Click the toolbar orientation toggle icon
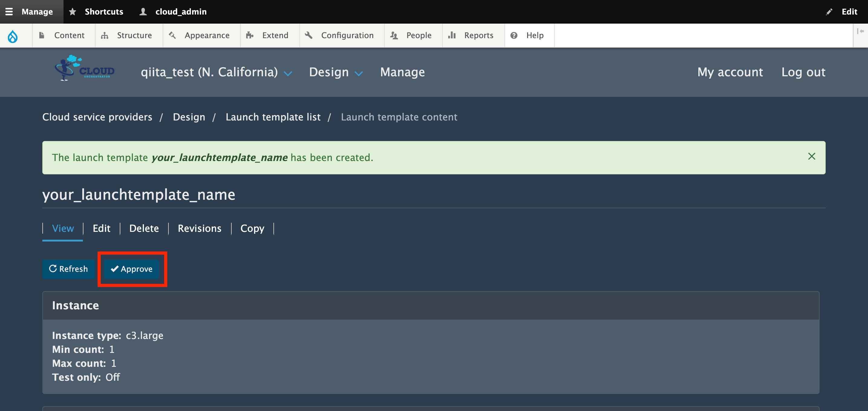Image resolution: width=868 pixels, height=411 pixels. coord(860,31)
